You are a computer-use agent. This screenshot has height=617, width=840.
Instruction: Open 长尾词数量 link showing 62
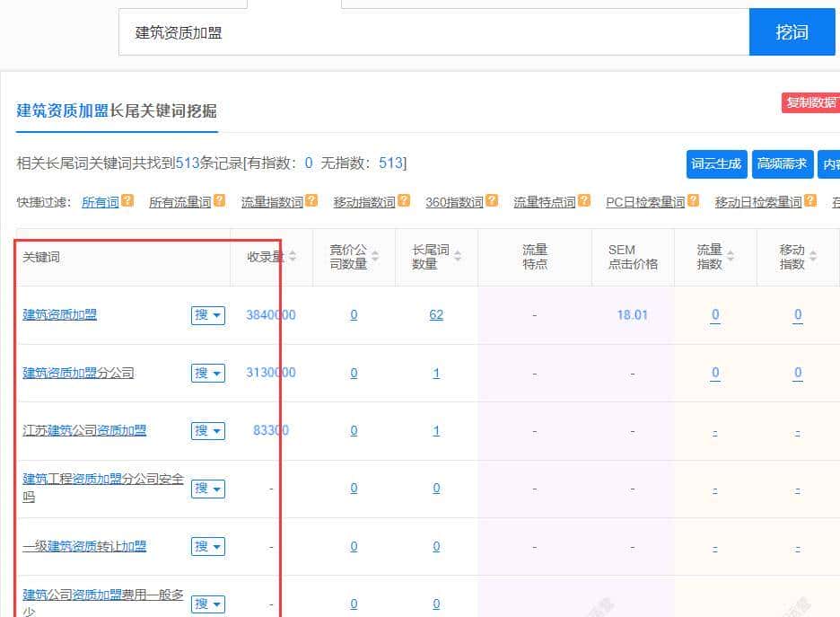click(x=436, y=315)
